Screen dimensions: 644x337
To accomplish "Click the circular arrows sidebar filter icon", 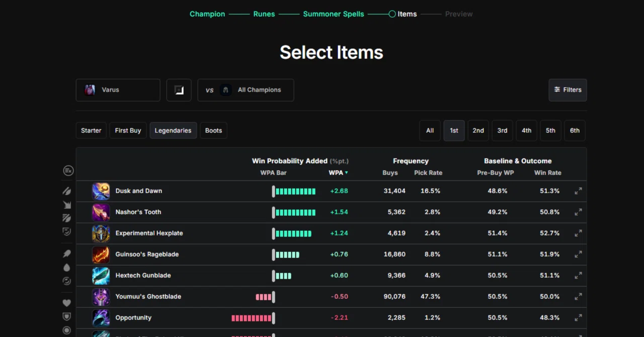I will tap(66, 281).
